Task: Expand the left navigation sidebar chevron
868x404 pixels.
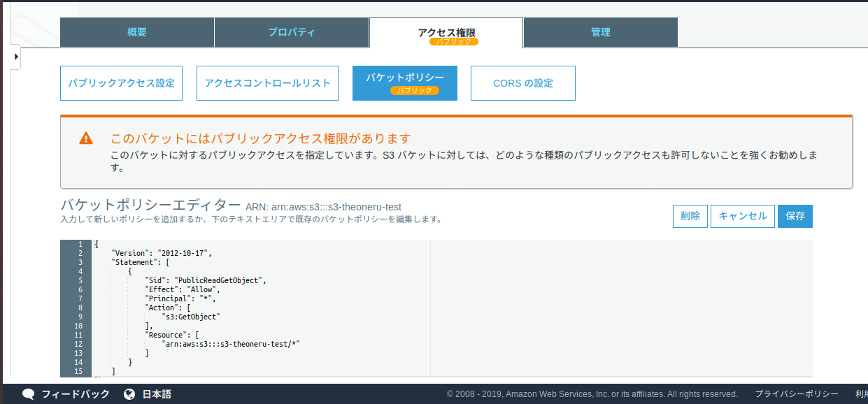Action: coord(15,57)
